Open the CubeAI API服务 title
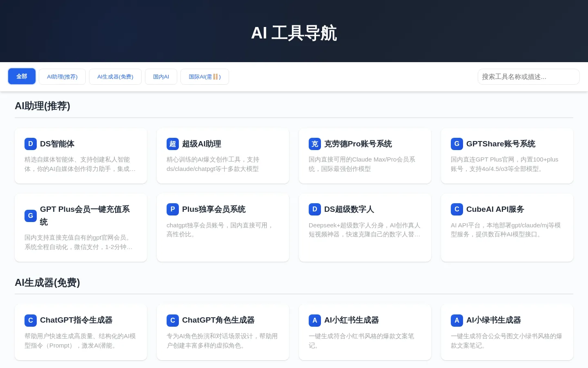Viewport: 588px width, 368px height. (x=495, y=209)
